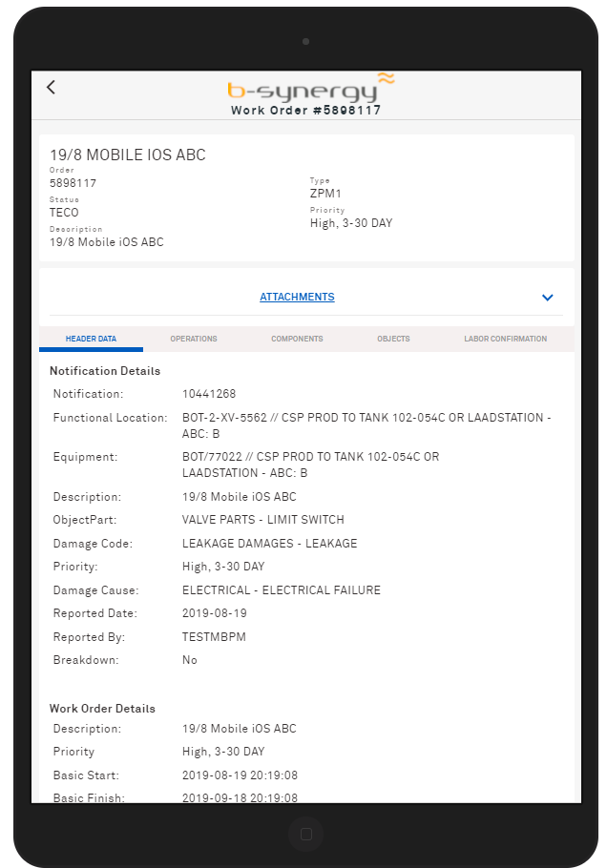Image resolution: width=607 pixels, height=868 pixels.
Task: Select Basic Start 2019-08-19 20:19:08
Action: click(240, 775)
